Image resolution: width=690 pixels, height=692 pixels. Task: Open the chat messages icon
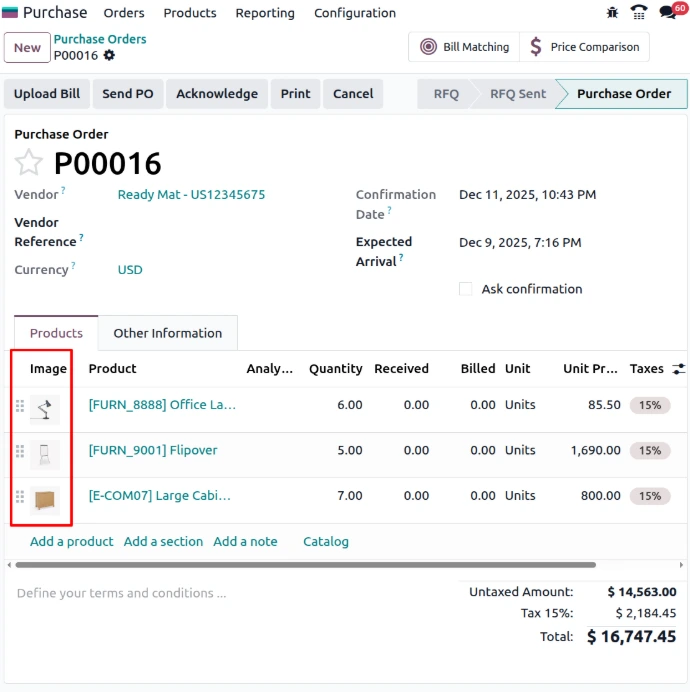[668, 13]
